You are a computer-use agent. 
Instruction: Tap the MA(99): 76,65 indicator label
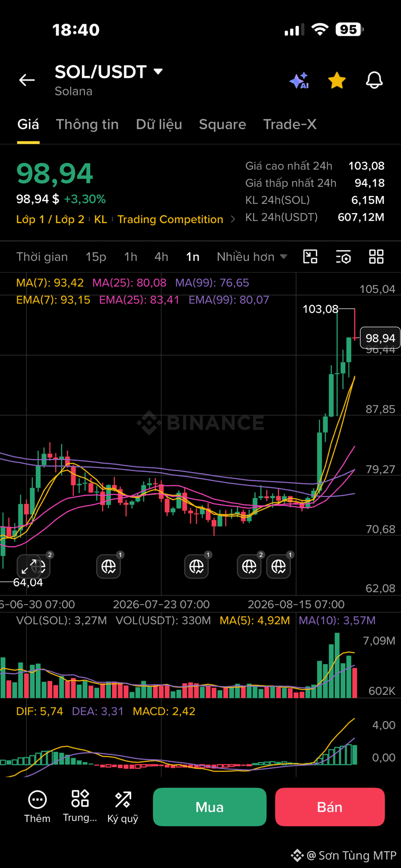coord(212,283)
